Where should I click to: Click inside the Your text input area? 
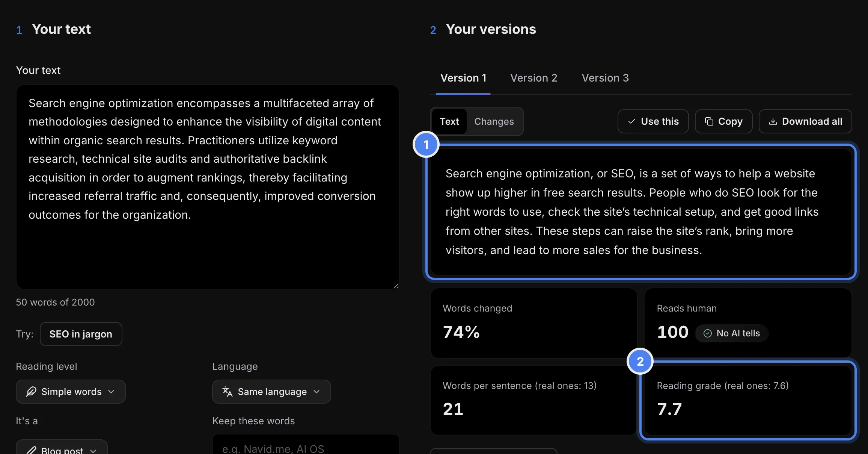click(208, 187)
